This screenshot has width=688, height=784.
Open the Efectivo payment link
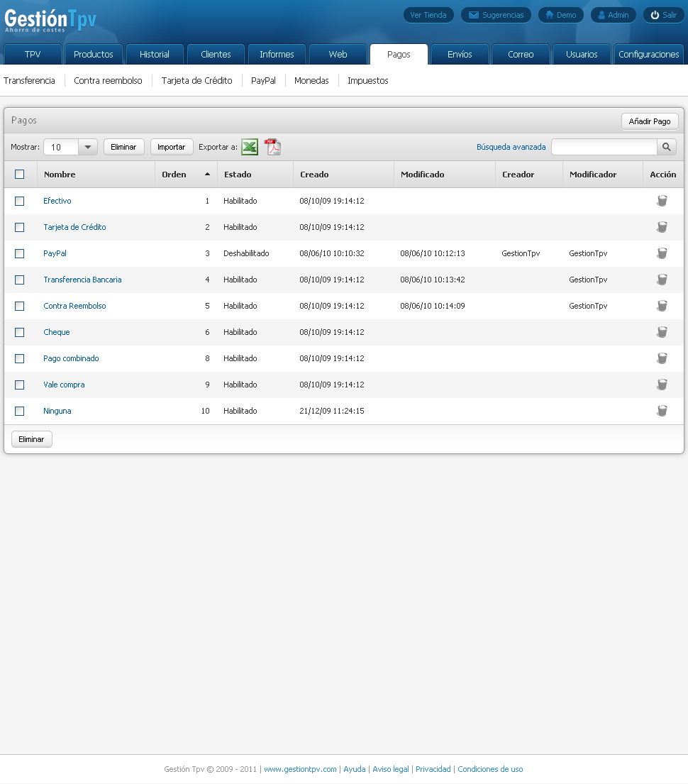click(57, 201)
